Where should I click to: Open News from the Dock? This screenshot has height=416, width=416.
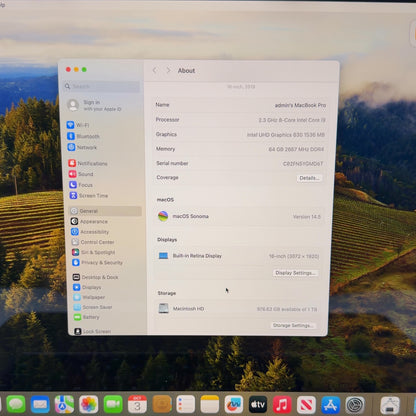coord(306,404)
